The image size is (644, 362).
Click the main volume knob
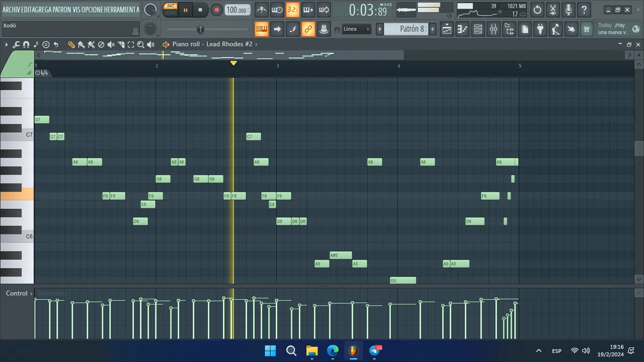(x=150, y=10)
